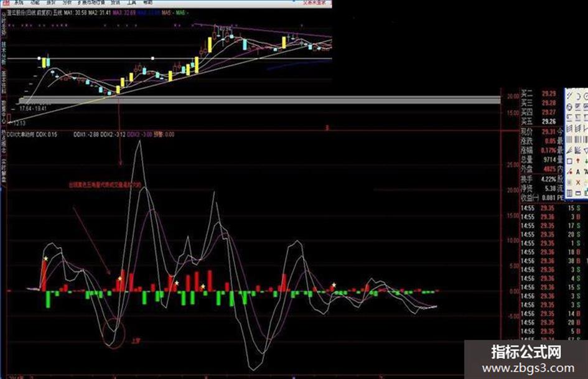Open the 工具 menu
The height and width of the screenshot is (379, 588).
pyautogui.click(x=132, y=2)
